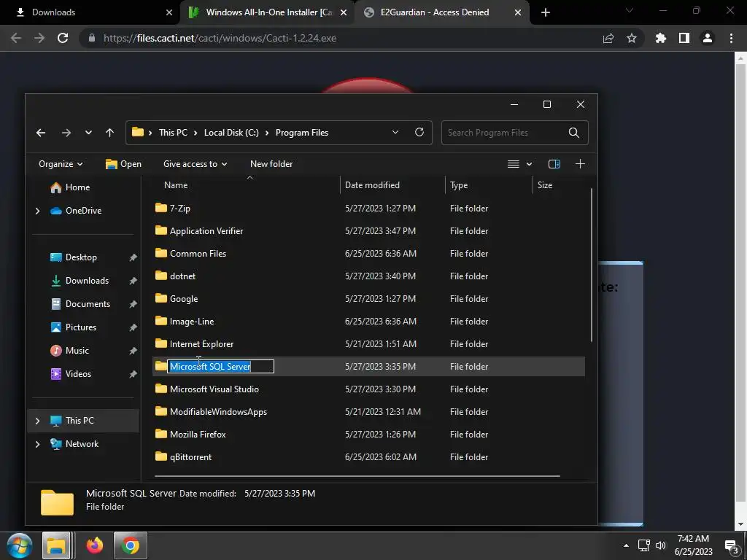Sort by the Type column header

coord(459,184)
